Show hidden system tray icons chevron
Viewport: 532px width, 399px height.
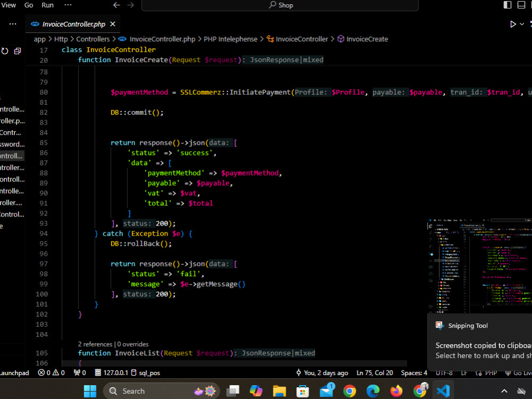click(x=504, y=391)
